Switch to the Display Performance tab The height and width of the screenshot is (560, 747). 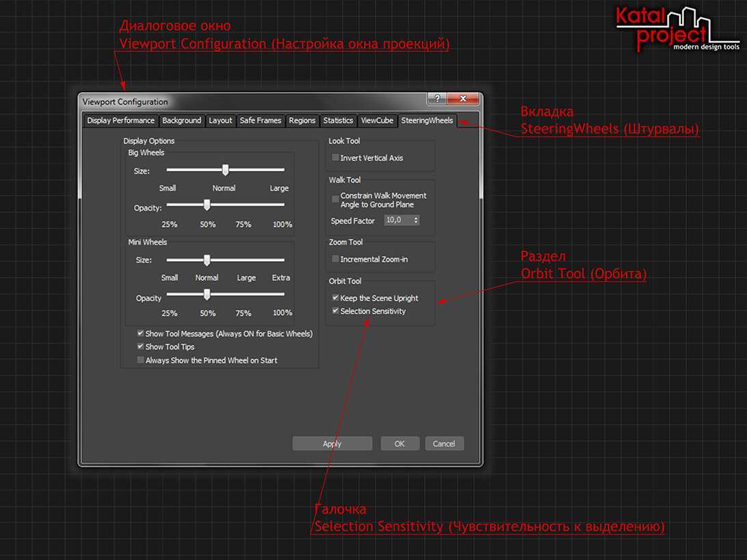pos(121,120)
